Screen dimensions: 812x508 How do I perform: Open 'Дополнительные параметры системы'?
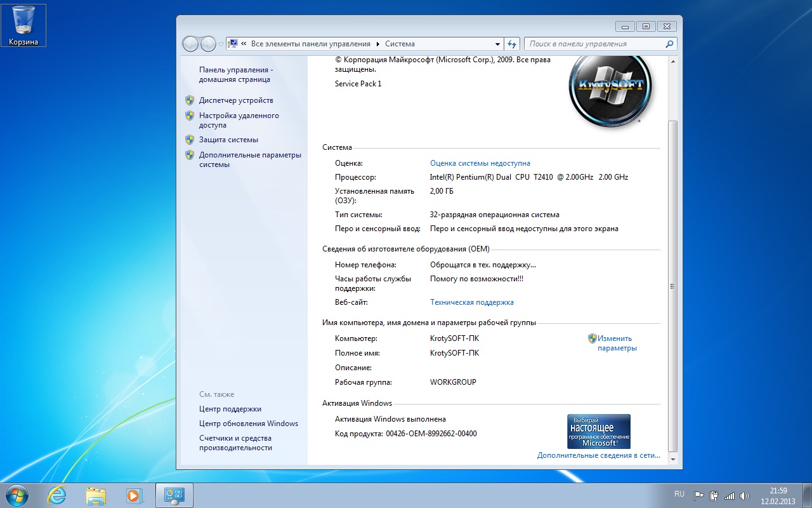250,160
